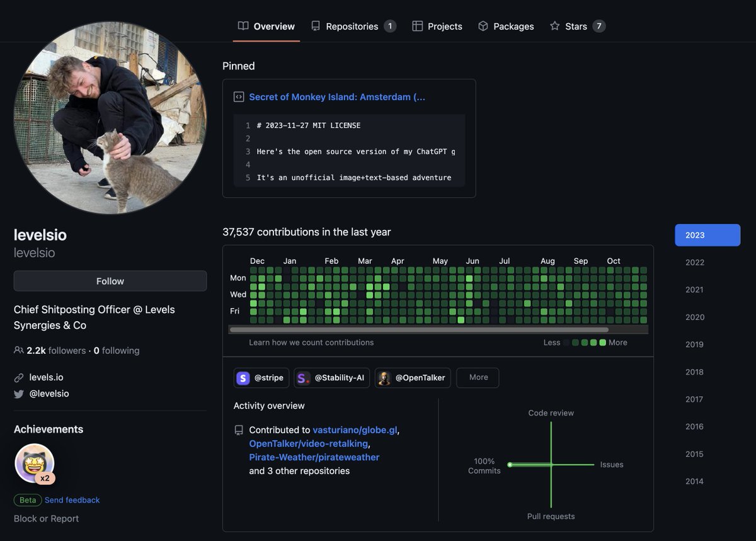Filter activity by @OpenTalker organization
The height and width of the screenshot is (541, 756).
point(413,378)
